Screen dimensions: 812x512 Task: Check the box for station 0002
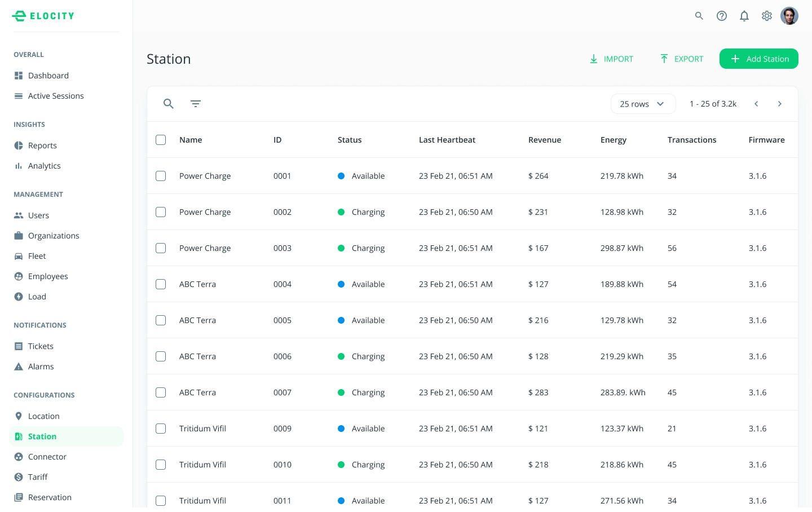coord(161,212)
